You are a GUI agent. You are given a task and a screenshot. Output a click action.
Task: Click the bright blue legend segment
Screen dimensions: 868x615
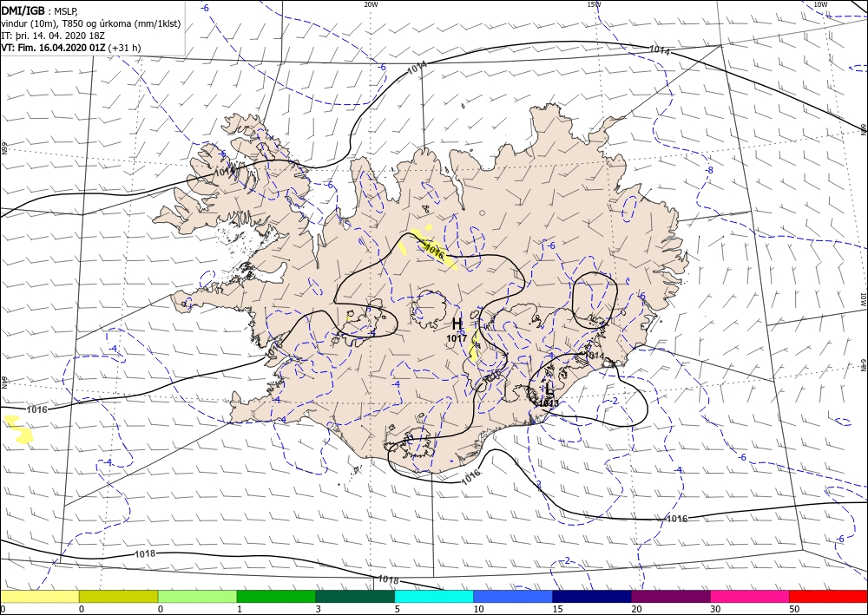pos(513,597)
